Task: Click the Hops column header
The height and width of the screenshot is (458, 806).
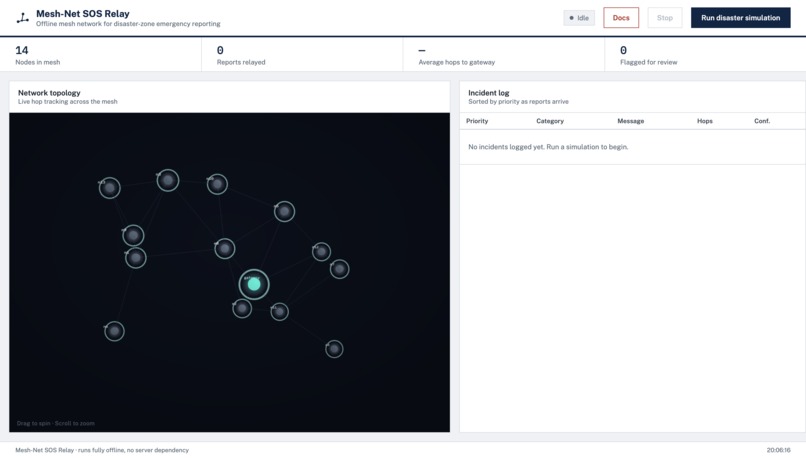Action: (x=705, y=121)
